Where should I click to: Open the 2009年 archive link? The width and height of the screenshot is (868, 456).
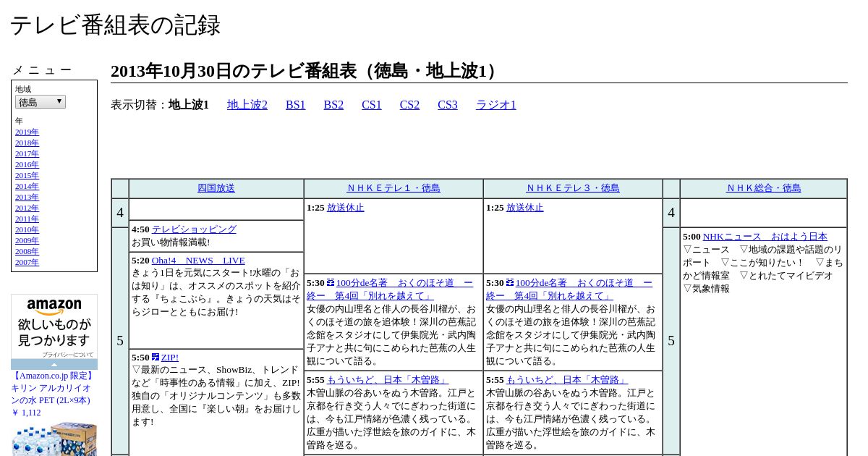pyautogui.click(x=27, y=240)
